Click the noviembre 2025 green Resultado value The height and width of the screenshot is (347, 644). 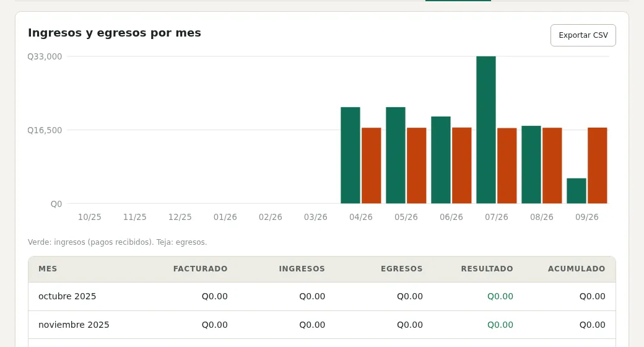point(500,325)
